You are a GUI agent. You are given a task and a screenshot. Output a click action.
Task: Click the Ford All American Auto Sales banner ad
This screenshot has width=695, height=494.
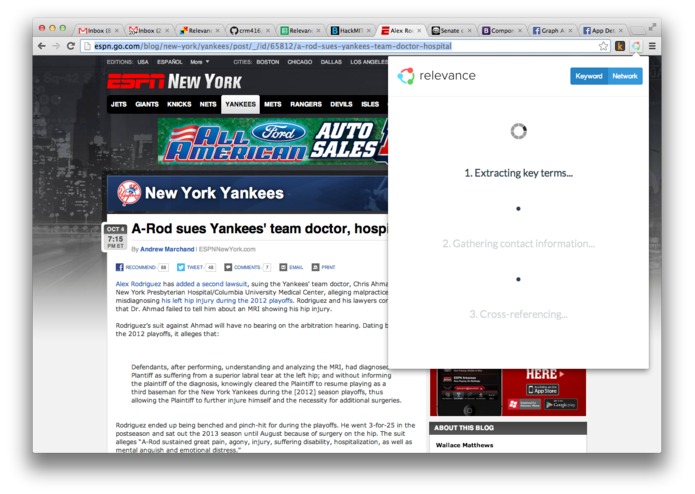coord(273,141)
